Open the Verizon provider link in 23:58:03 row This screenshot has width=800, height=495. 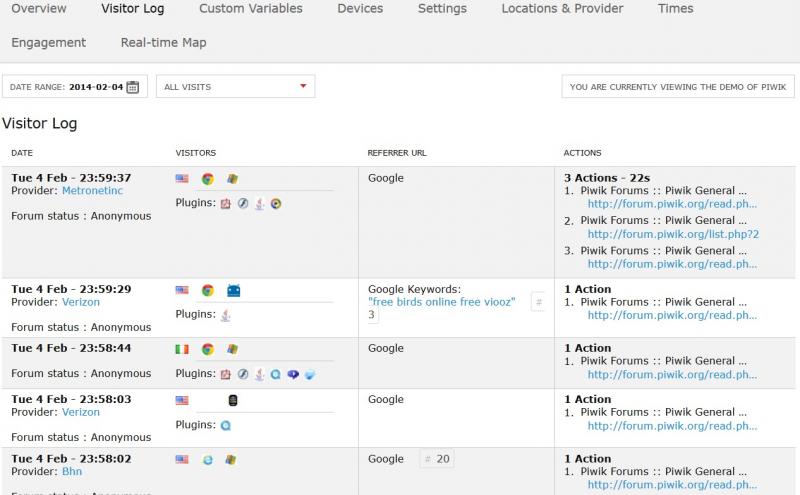click(81, 412)
